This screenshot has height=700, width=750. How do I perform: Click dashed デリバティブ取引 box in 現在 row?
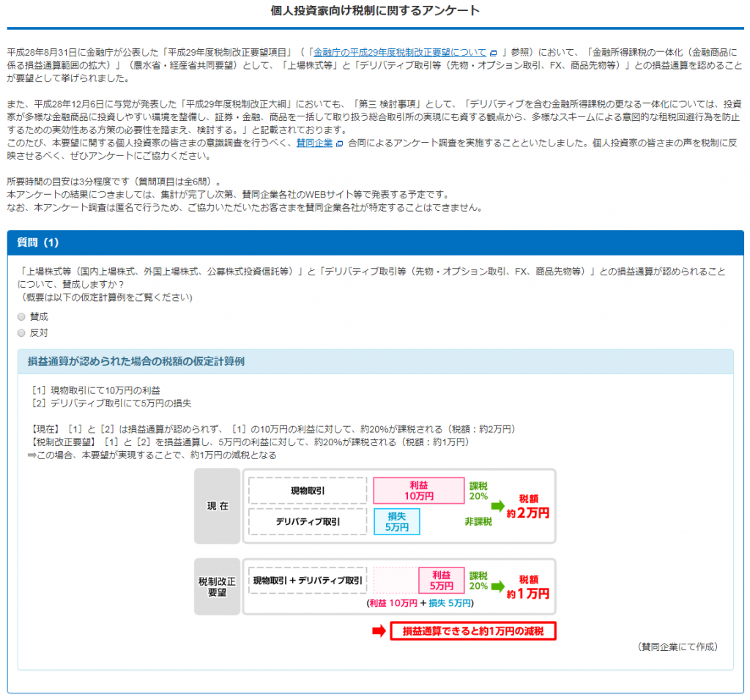(x=307, y=522)
